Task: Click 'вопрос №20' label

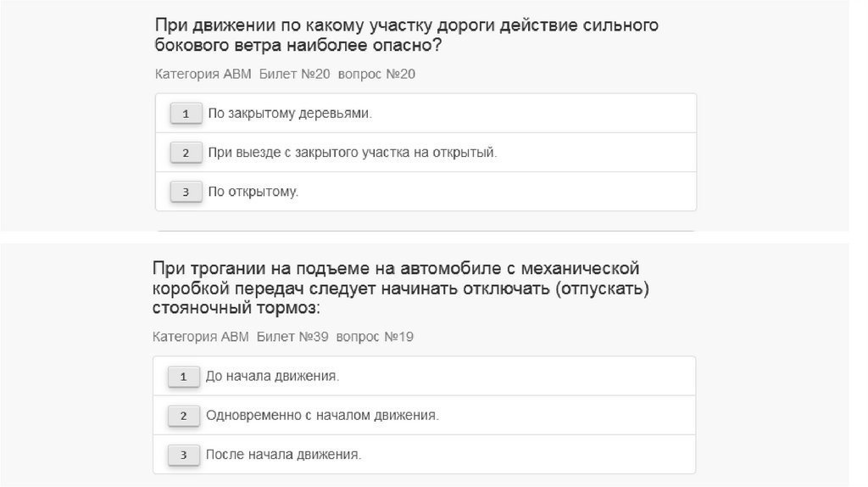Action: pyautogui.click(x=376, y=75)
